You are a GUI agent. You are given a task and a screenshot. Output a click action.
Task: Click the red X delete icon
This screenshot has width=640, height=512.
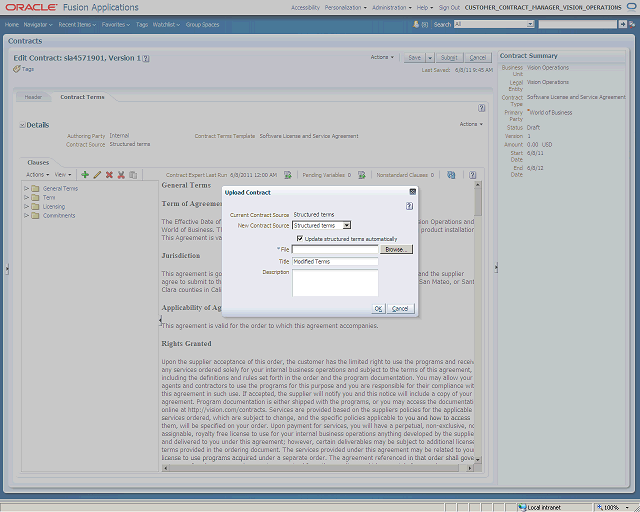point(109,175)
